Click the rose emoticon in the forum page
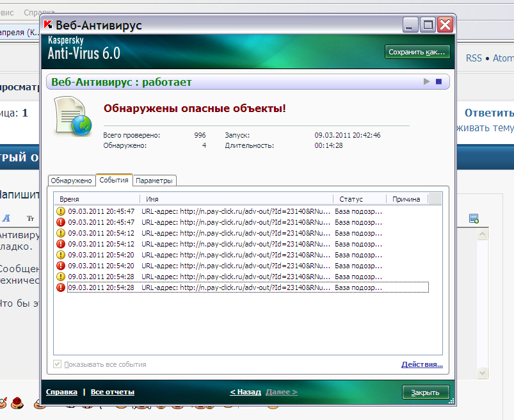514x420 pixels. pos(17,403)
